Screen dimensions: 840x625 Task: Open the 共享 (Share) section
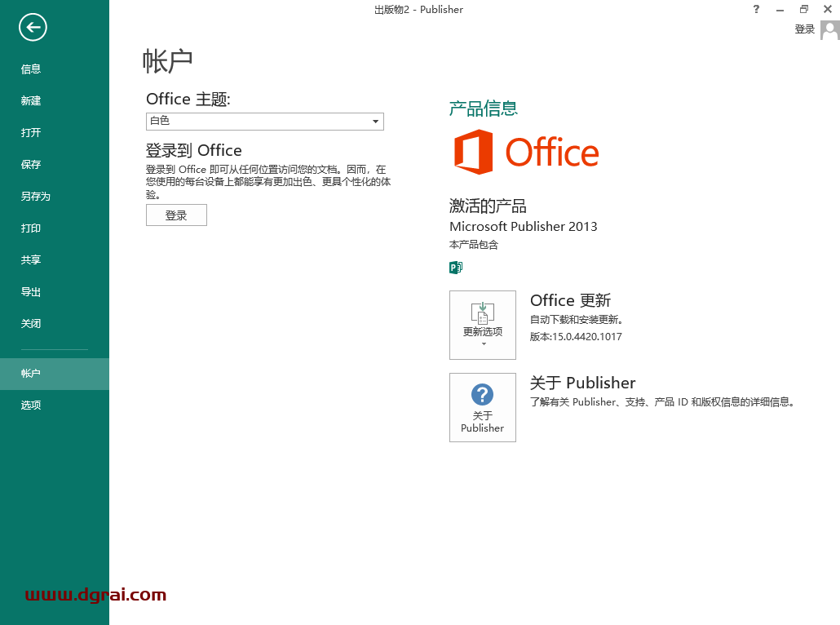point(30,260)
